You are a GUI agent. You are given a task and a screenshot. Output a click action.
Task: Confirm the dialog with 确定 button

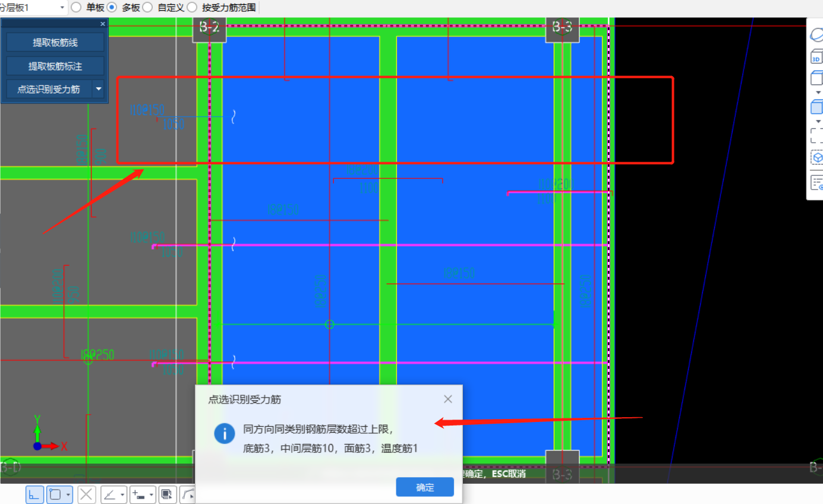425,487
